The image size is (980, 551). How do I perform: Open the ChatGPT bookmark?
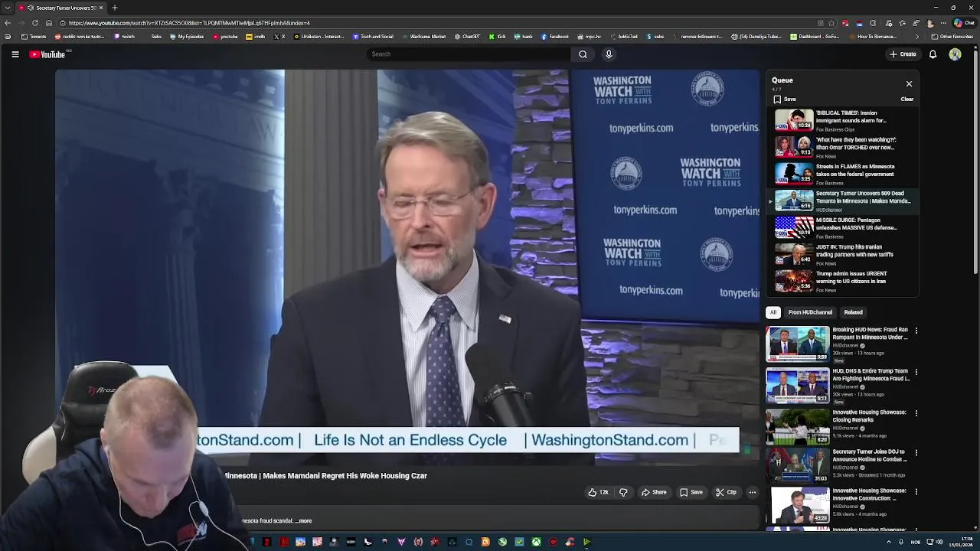pyautogui.click(x=467, y=37)
